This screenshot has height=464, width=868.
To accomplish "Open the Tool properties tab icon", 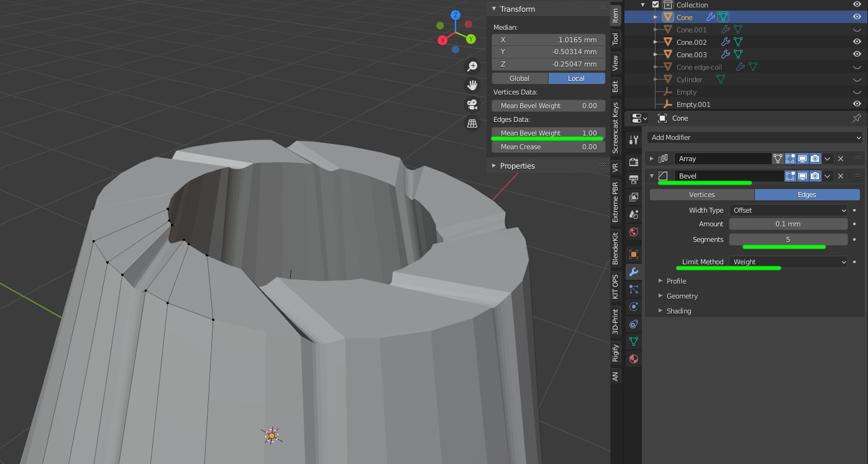I will pyautogui.click(x=634, y=140).
